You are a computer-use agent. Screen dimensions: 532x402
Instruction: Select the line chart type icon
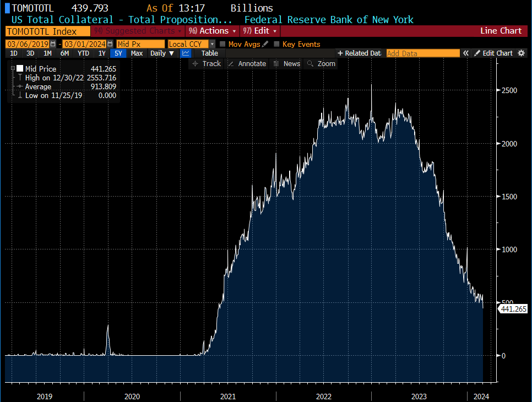tap(186, 53)
